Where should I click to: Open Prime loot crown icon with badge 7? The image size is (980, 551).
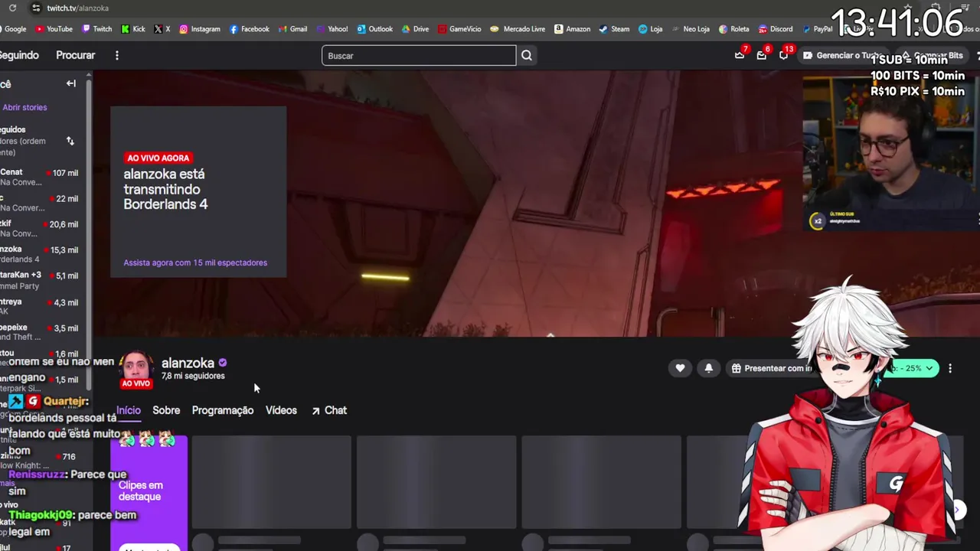click(x=740, y=55)
